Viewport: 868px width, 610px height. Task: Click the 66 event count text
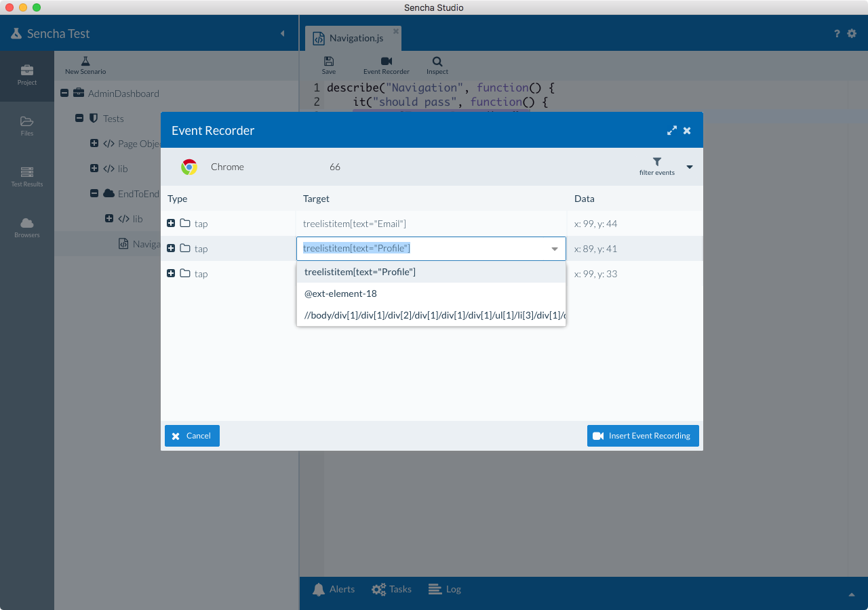click(x=335, y=167)
